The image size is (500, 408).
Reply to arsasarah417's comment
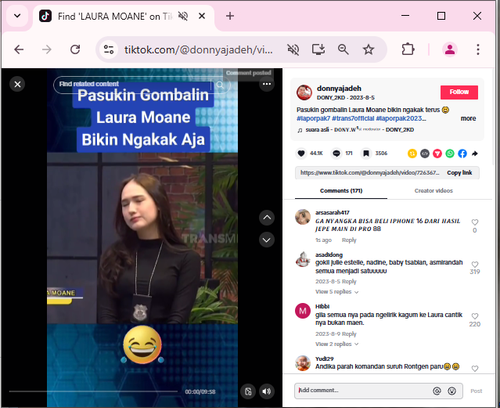[349, 240]
